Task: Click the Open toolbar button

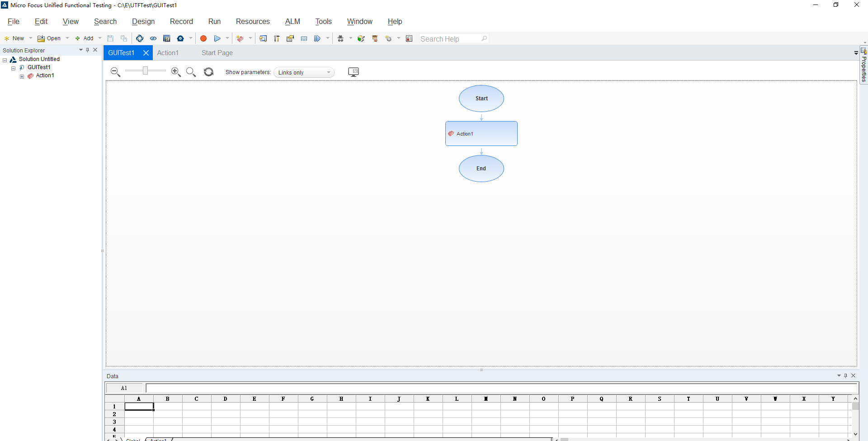Action: 49,38
